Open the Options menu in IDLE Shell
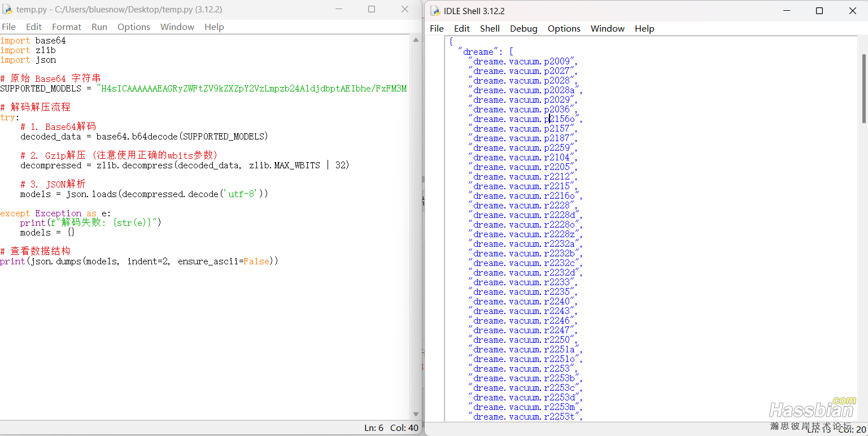 (564, 29)
